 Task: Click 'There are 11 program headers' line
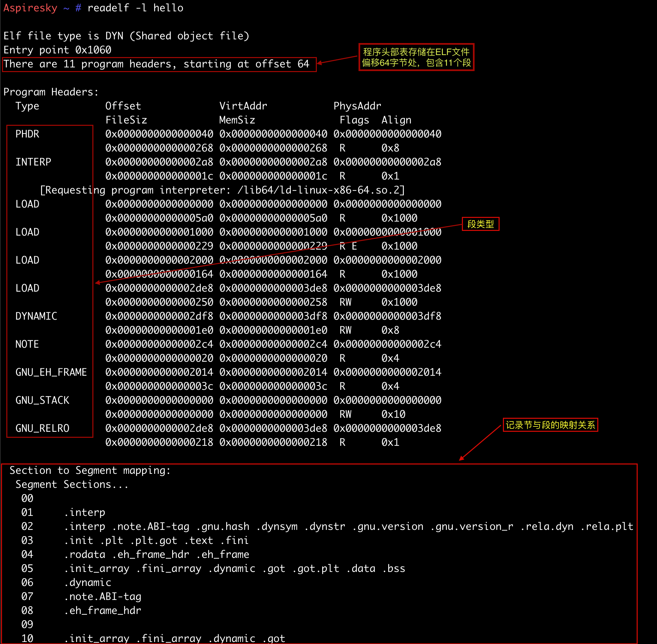click(x=156, y=64)
